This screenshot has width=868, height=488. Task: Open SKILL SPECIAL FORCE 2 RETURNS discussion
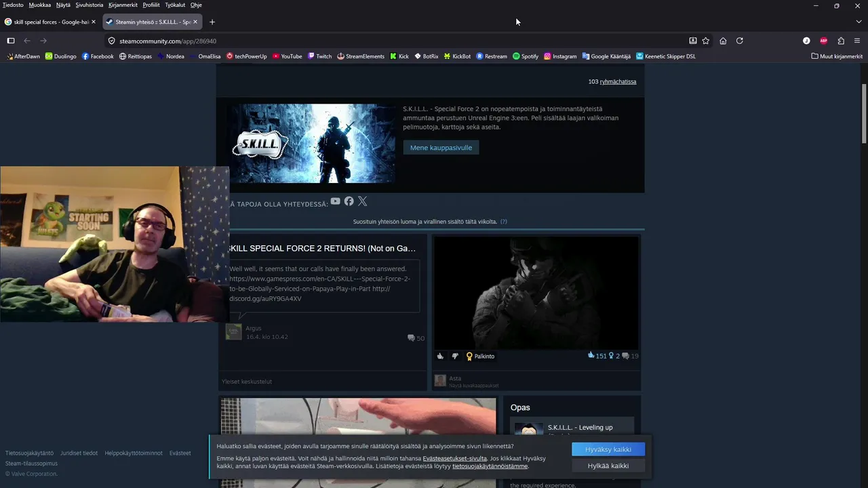click(322, 249)
